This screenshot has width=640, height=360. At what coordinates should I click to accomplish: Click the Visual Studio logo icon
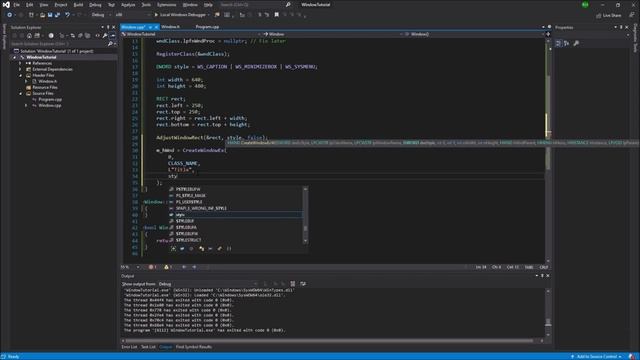[x=6, y=5]
